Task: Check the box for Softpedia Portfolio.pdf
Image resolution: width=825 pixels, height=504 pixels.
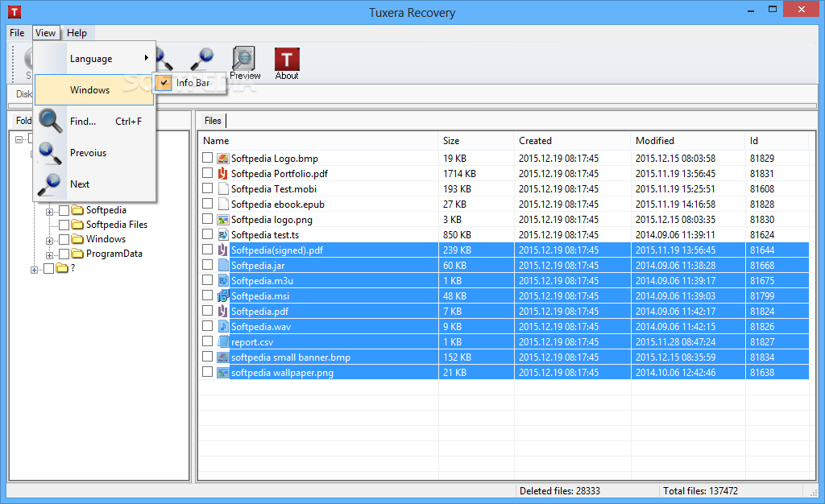Action: point(207,173)
